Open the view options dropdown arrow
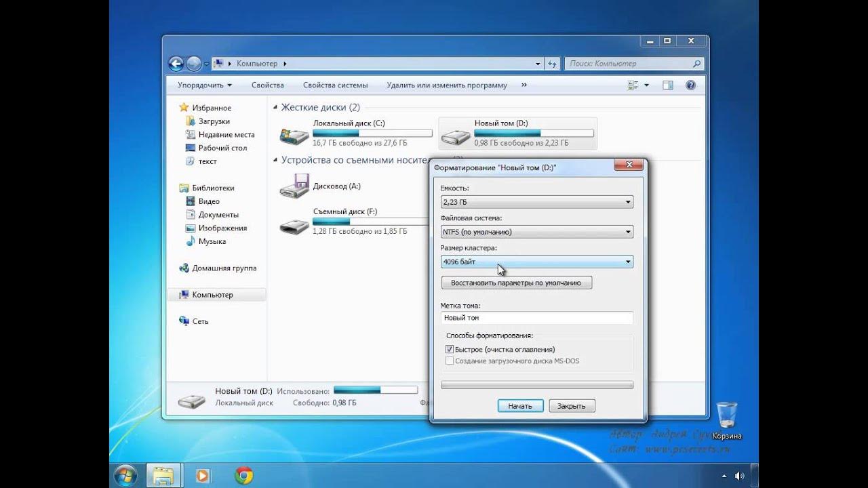Screen dimensions: 868x488 646,85
